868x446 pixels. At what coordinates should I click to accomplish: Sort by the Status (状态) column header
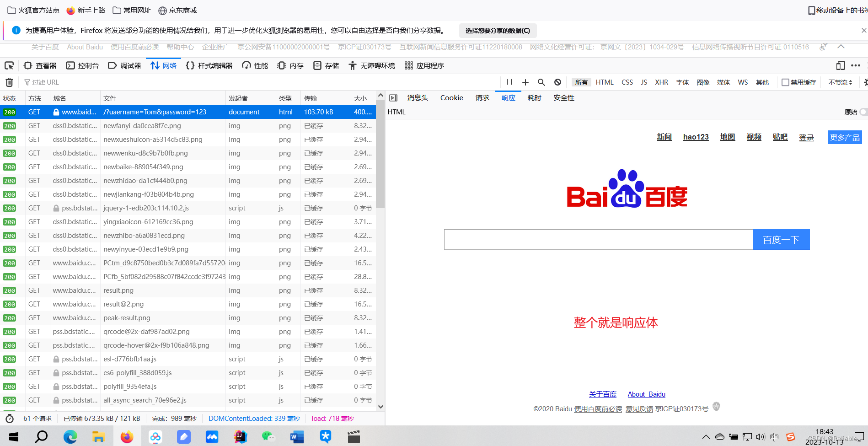tap(12, 98)
